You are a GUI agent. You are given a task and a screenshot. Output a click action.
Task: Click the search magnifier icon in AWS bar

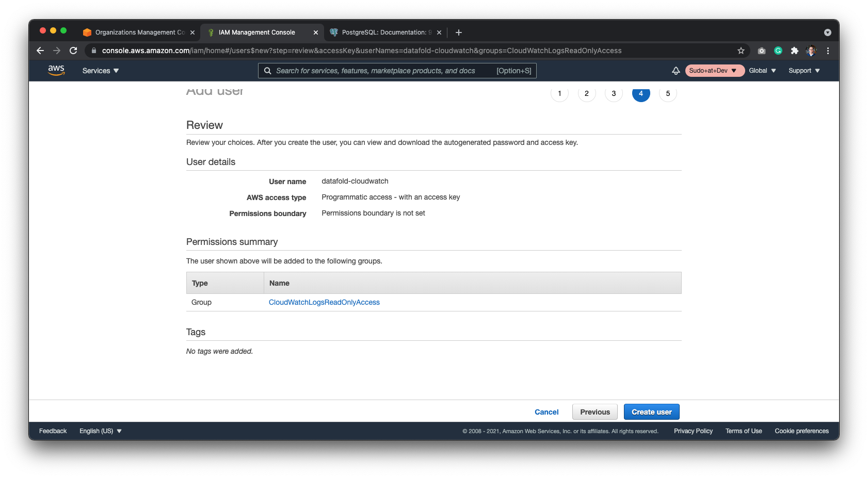click(268, 71)
